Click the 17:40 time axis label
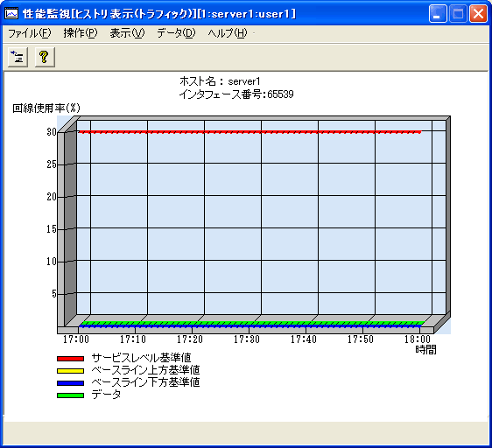This screenshot has width=492, height=448. [x=304, y=339]
